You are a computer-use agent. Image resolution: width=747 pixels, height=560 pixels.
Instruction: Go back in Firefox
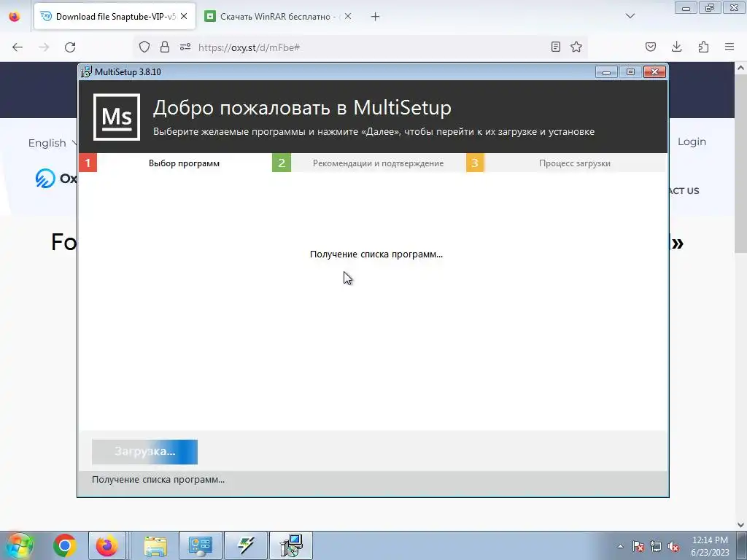tap(18, 47)
